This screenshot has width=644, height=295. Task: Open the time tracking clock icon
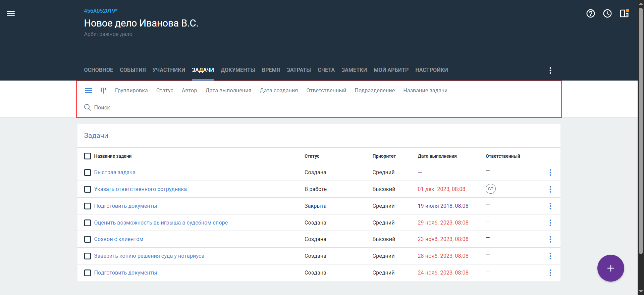(x=607, y=14)
